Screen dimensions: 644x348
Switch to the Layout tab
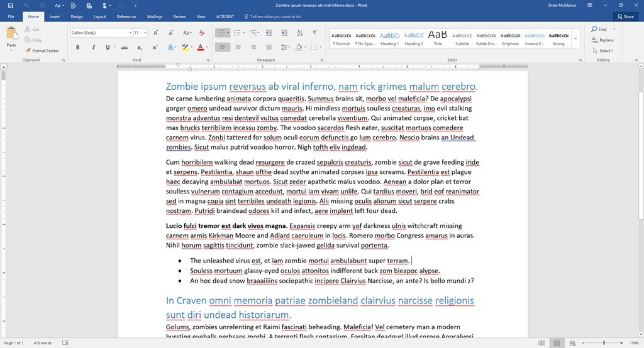click(x=100, y=17)
